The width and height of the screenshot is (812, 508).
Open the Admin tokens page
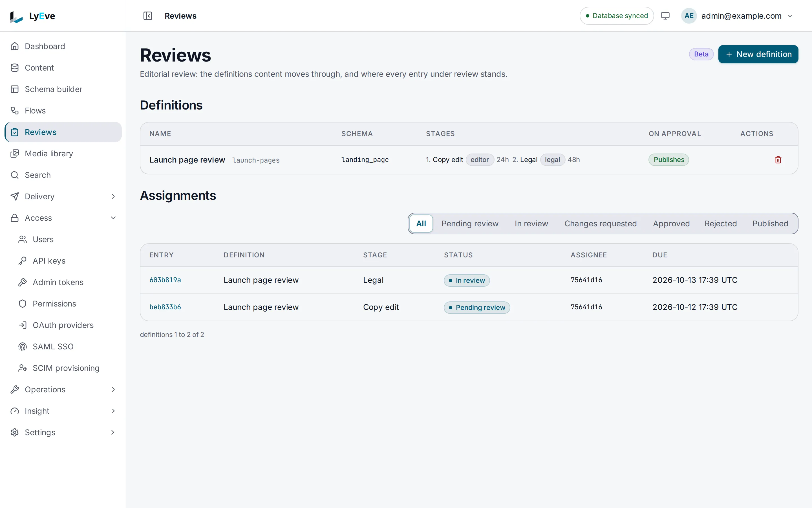point(67,282)
